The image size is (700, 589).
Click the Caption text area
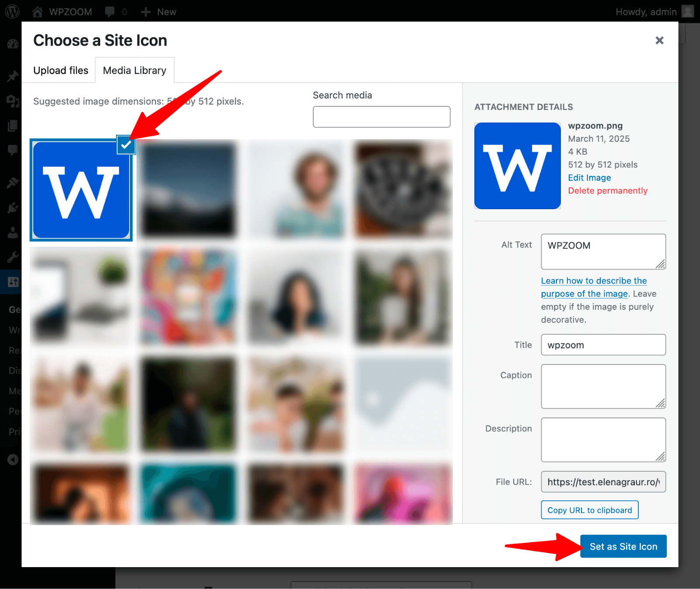click(x=603, y=386)
